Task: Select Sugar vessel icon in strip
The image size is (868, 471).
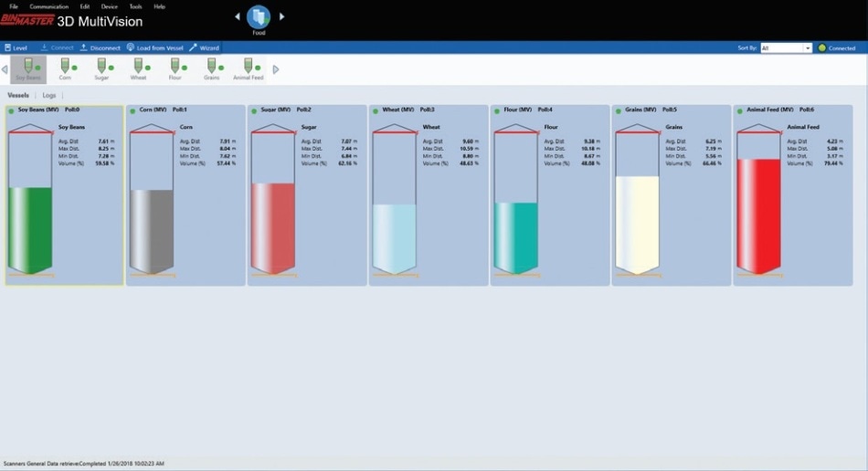Action: 101,69
